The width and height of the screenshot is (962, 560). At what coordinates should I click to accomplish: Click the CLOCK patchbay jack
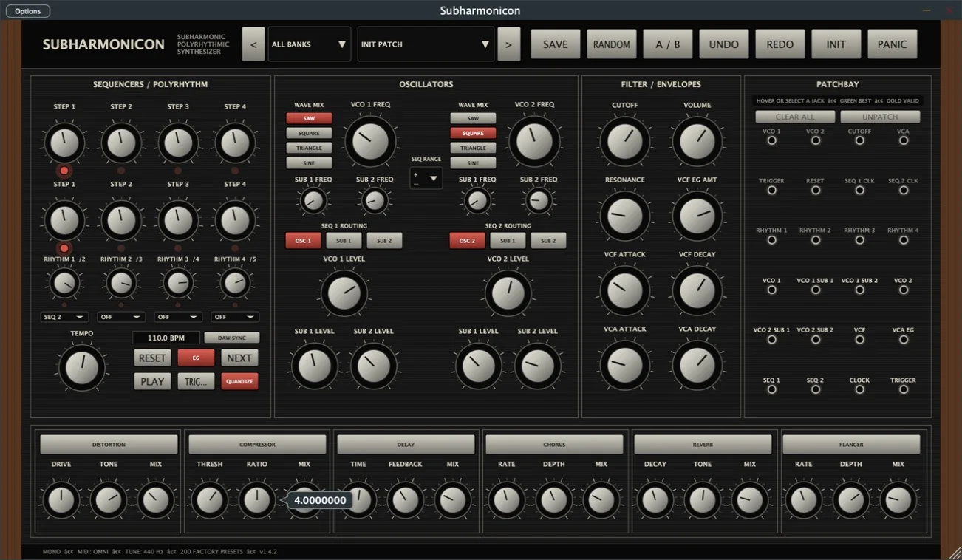[859, 389]
